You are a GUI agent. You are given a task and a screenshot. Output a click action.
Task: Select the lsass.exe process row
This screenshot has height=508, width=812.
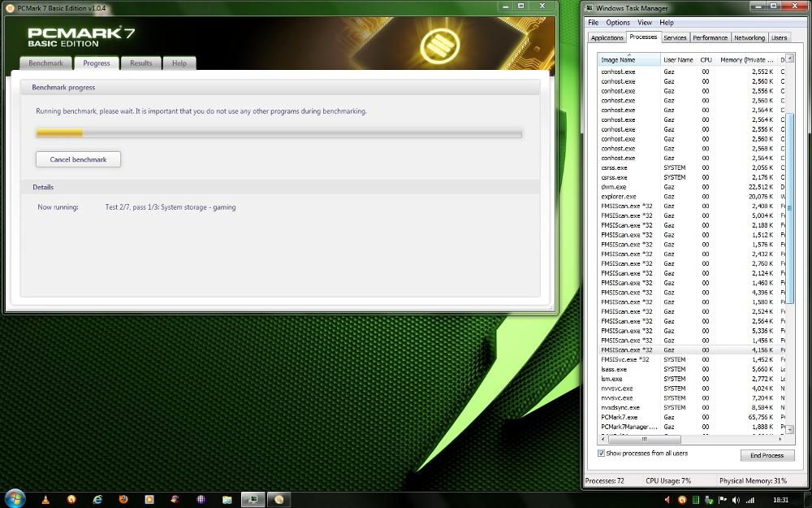click(691, 369)
